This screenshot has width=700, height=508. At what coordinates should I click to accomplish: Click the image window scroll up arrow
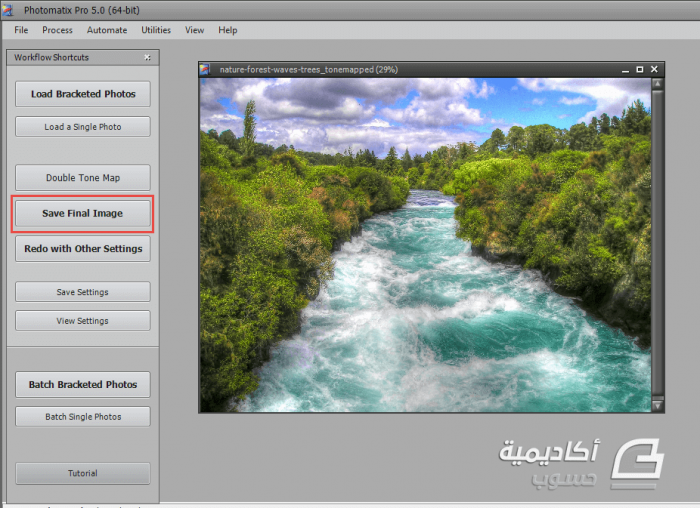(657, 84)
